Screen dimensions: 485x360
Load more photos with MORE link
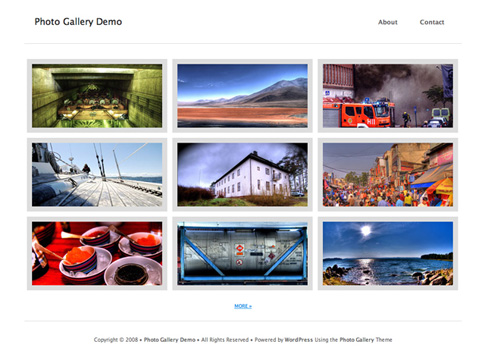click(243, 306)
